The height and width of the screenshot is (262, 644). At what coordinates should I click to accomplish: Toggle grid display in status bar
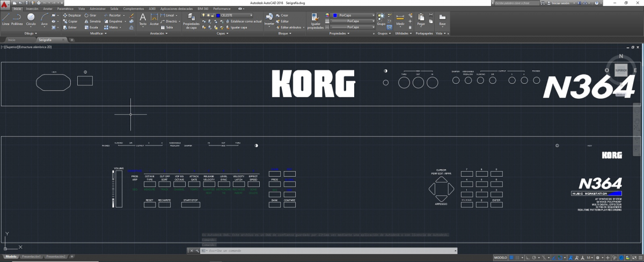tap(513, 258)
